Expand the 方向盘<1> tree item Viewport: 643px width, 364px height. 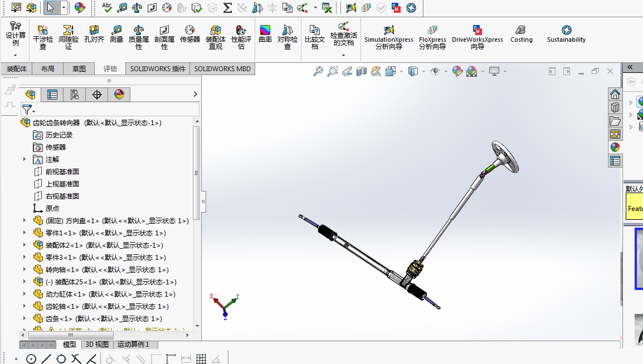(24, 220)
